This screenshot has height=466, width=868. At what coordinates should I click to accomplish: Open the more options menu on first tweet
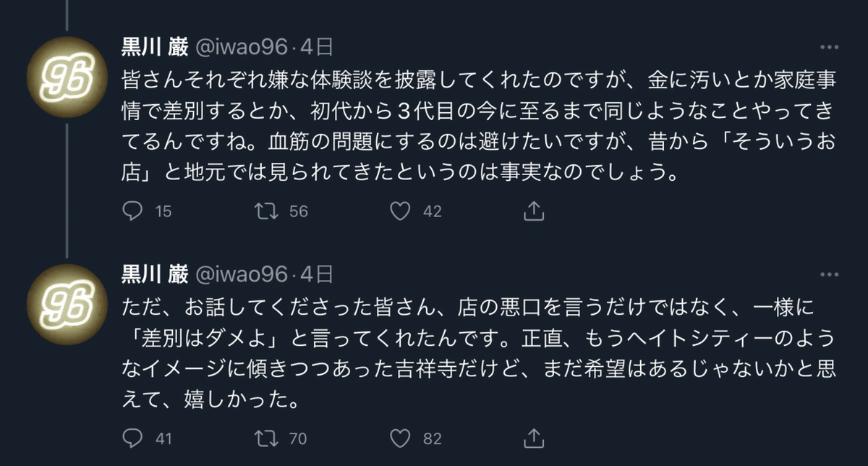[x=830, y=47]
